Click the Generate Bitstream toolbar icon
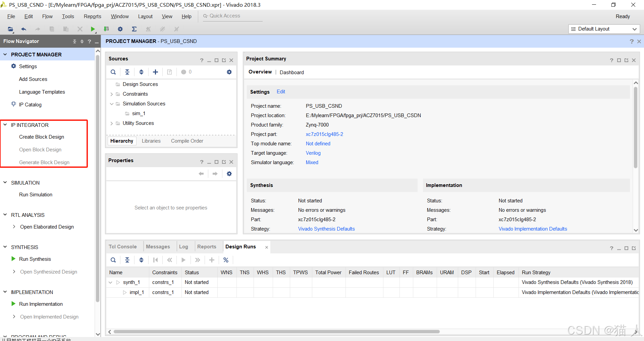The height and width of the screenshot is (341, 644). pos(106,29)
